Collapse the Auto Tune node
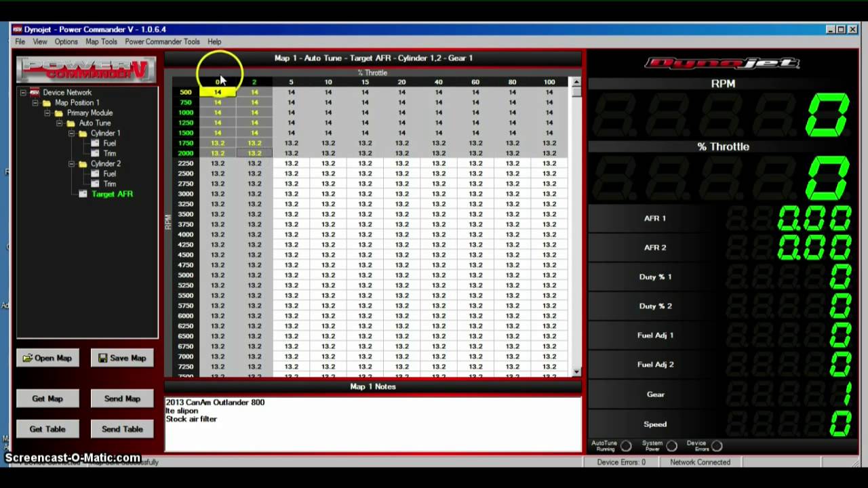This screenshot has height=488, width=868. tap(59, 123)
